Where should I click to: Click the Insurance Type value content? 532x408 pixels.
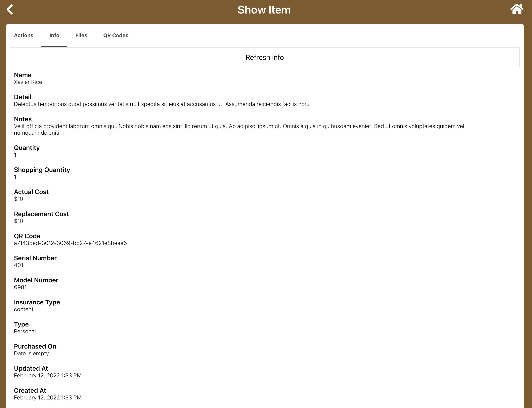[x=23, y=309]
